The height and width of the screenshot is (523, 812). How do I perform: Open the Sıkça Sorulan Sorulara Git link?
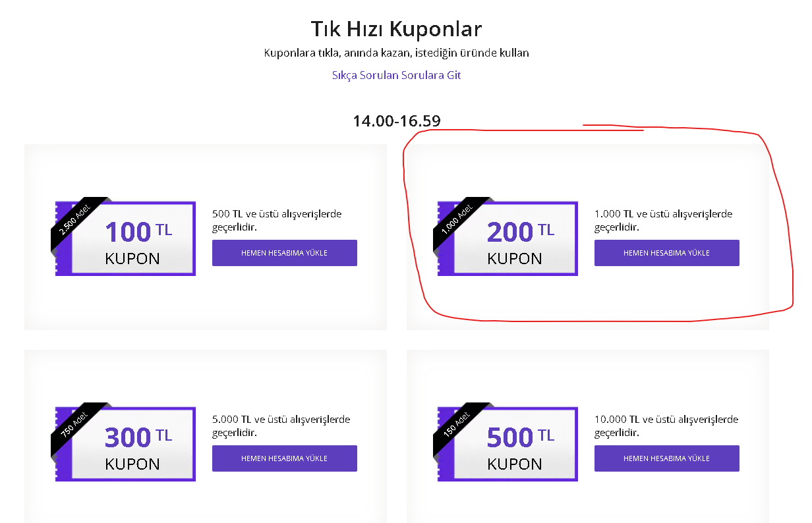coord(396,75)
